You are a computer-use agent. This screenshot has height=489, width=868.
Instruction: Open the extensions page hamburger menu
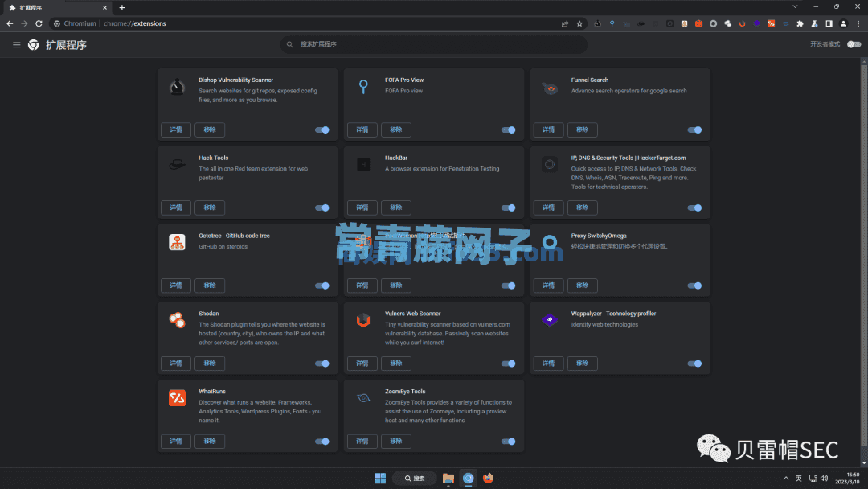17,45
